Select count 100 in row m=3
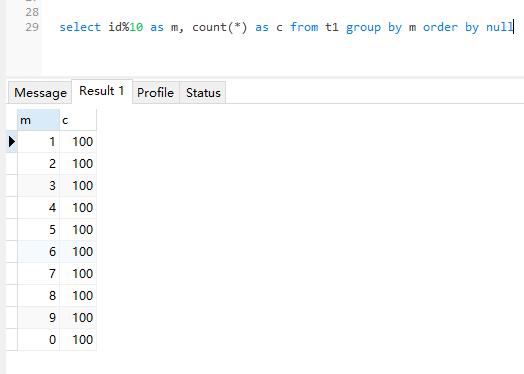Image resolution: width=524 pixels, height=374 pixels. coord(78,186)
